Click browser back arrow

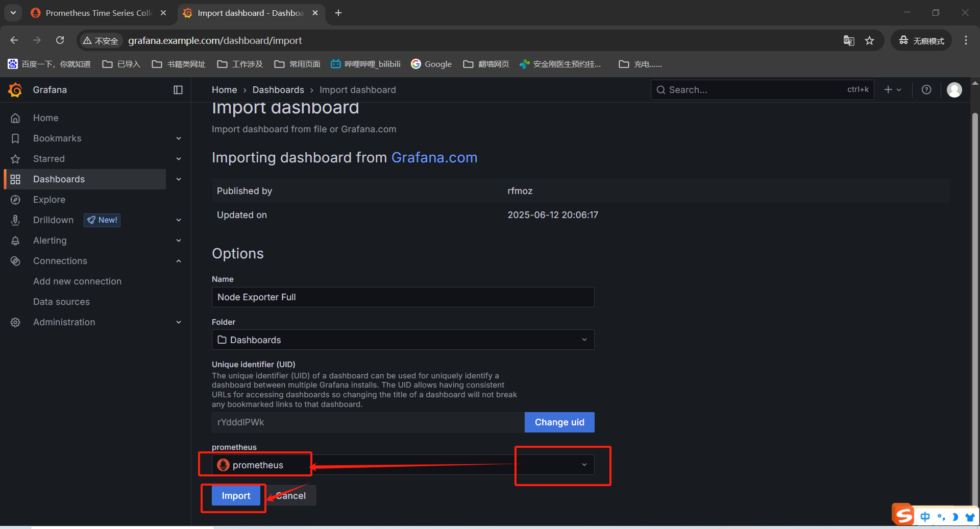[x=14, y=40]
